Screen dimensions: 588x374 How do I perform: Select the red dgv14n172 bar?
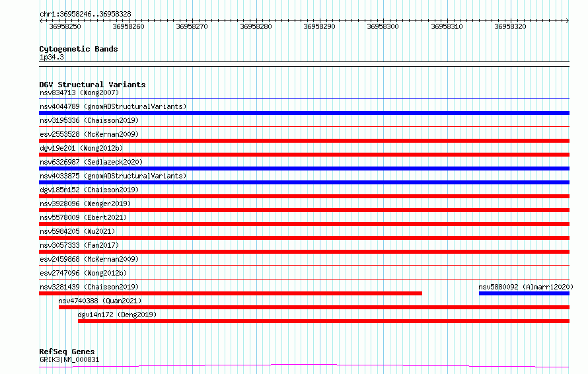(x=324, y=321)
